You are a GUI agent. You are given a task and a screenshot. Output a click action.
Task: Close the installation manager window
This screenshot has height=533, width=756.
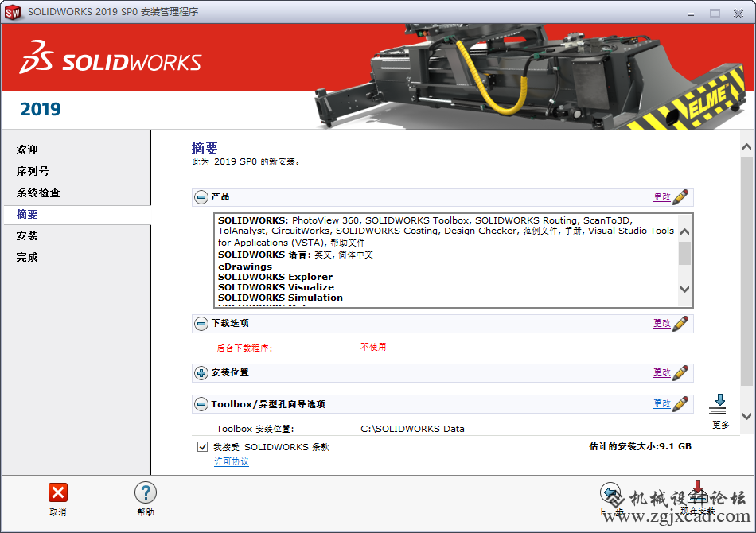[x=738, y=14]
